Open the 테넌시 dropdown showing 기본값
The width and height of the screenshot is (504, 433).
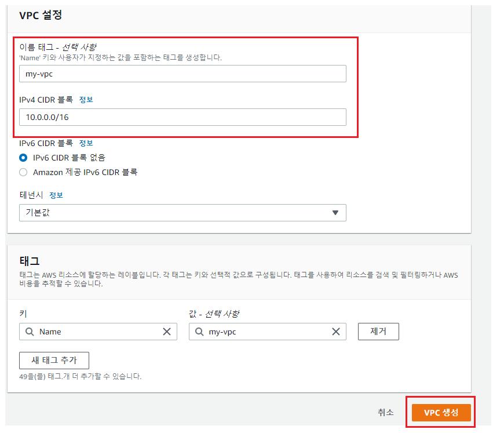point(182,213)
